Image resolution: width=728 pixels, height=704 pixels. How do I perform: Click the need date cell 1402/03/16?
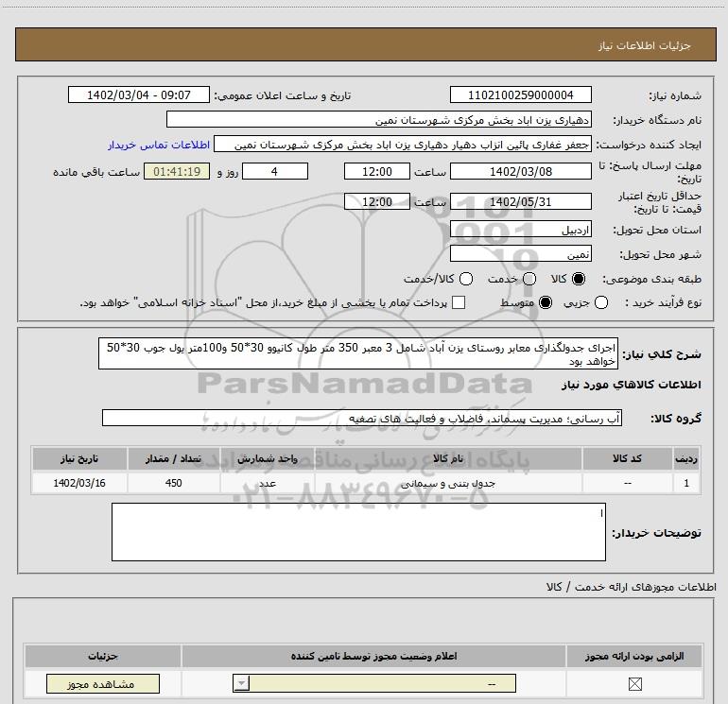click(78, 483)
